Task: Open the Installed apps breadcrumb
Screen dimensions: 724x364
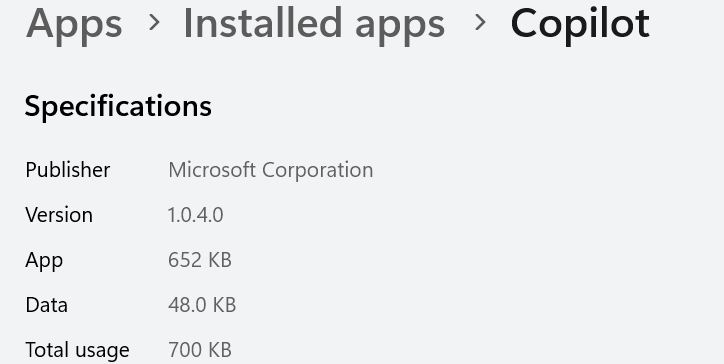Action: 314,24
